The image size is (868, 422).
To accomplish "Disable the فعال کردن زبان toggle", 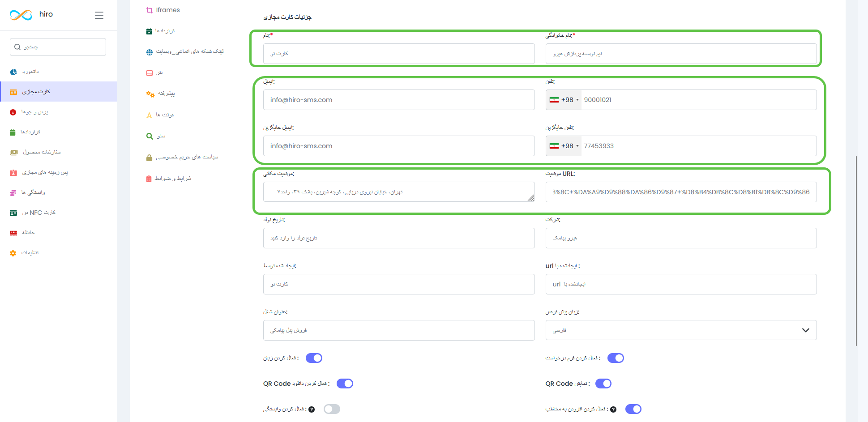I will 313,358.
